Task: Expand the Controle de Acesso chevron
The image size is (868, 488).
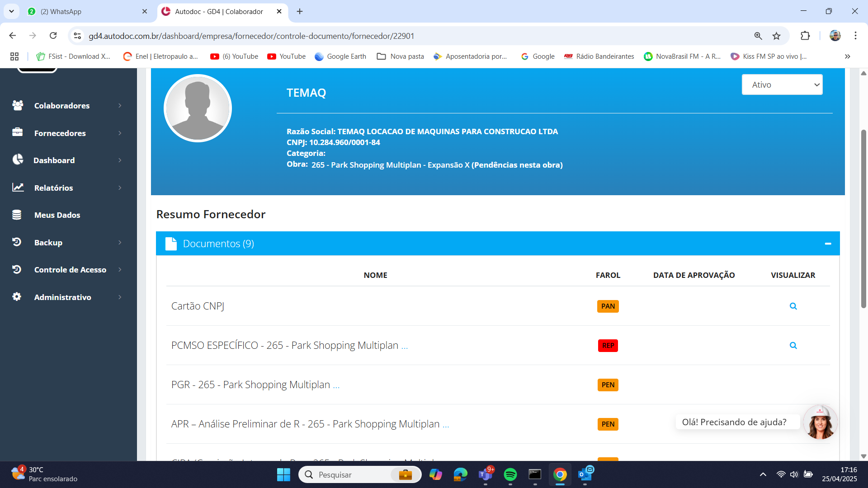Action: [120, 270]
